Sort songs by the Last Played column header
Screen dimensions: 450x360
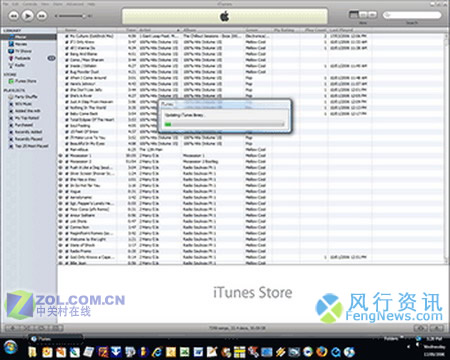point(350,30)
